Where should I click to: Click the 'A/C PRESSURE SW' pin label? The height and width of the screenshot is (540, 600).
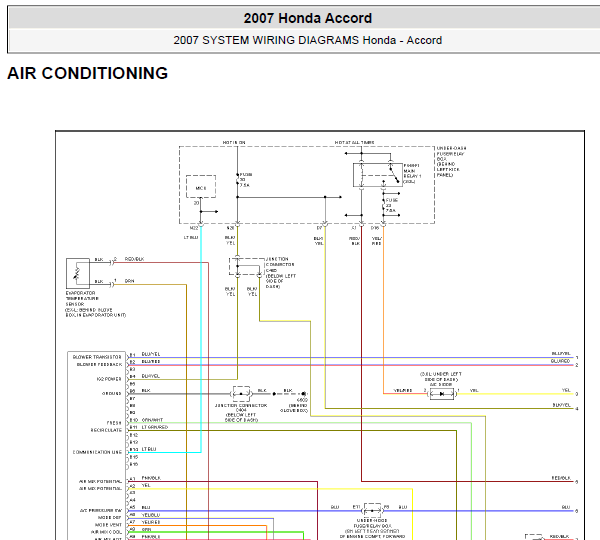[x=101, y=511]
